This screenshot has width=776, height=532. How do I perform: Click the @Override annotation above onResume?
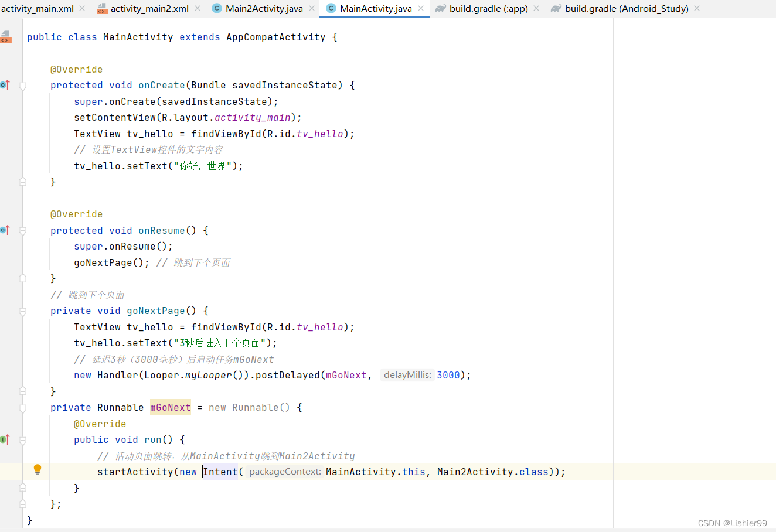point(76,214)
